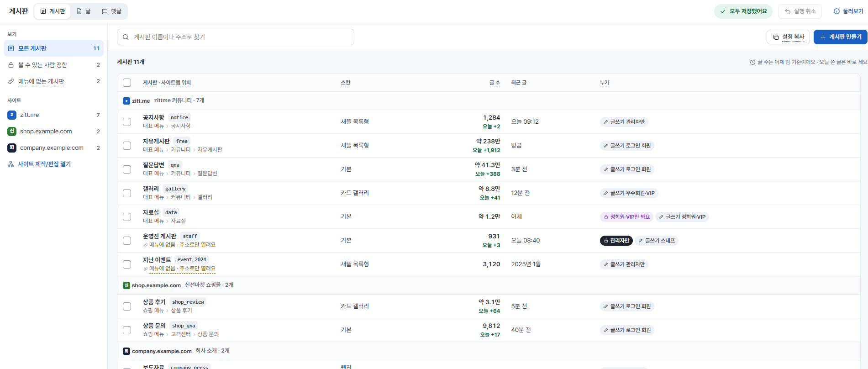The width and height of the screenshot is (868, 369).
Task: Switch to the 게시판 tab
Action: point(53,11)
